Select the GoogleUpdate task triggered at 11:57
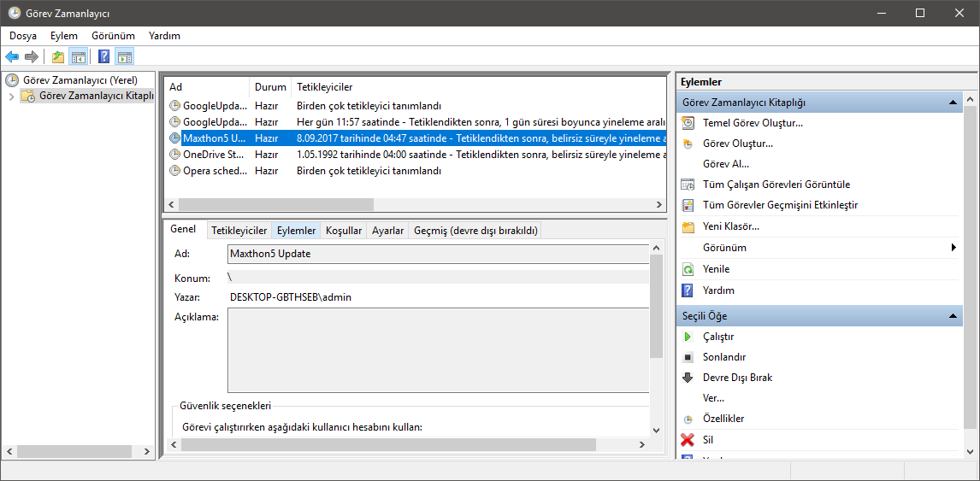Screen dimensions: 980x481 [x=416, y=122]
